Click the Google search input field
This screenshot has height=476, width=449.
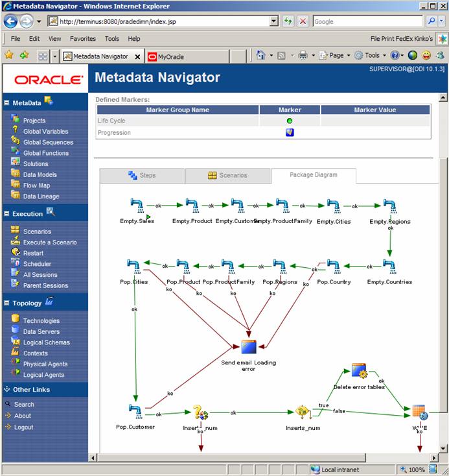(x=367, y=21)
